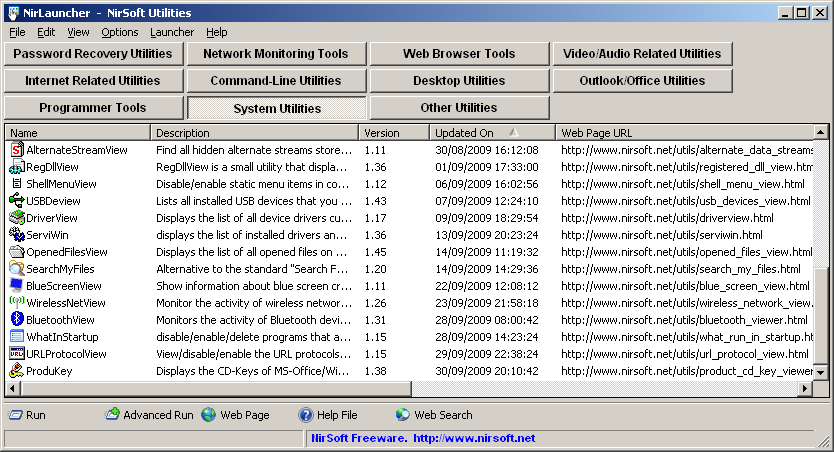Click the Run toolbar icon

tap(16, 415)
